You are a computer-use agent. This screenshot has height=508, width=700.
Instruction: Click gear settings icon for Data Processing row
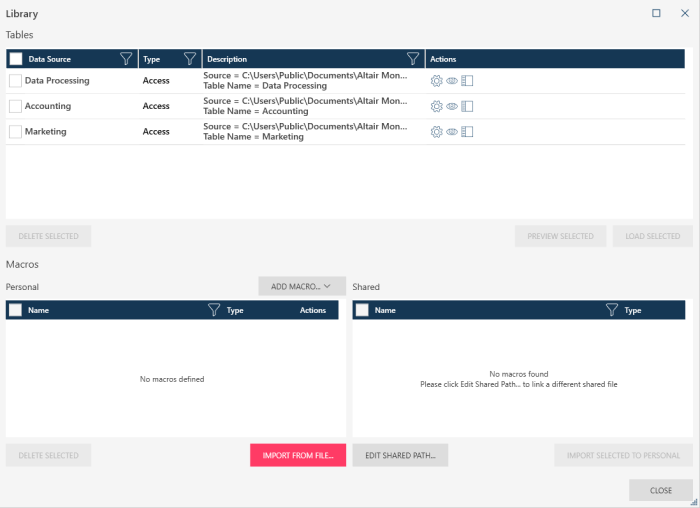tap(436, 81)
